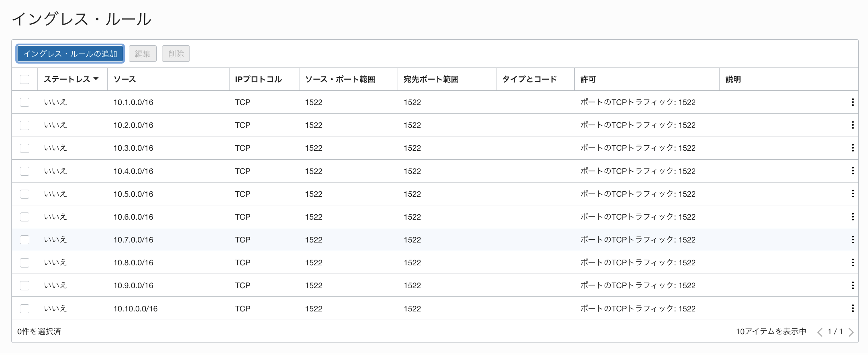This screenshot has width=868, height=355.
Task: Open actions menu for the 10.8.0.0/16 rule
Action: (x=853, y=262)
